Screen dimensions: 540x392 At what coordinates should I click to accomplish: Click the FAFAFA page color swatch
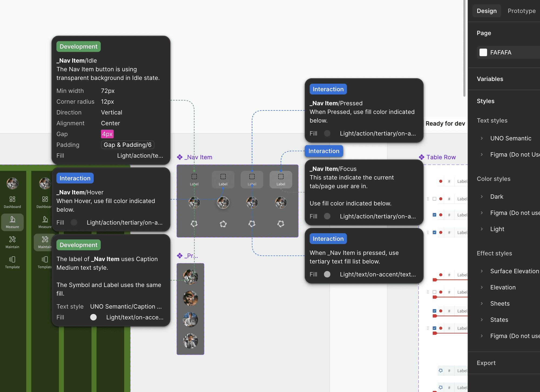click(x=483, y=52)
